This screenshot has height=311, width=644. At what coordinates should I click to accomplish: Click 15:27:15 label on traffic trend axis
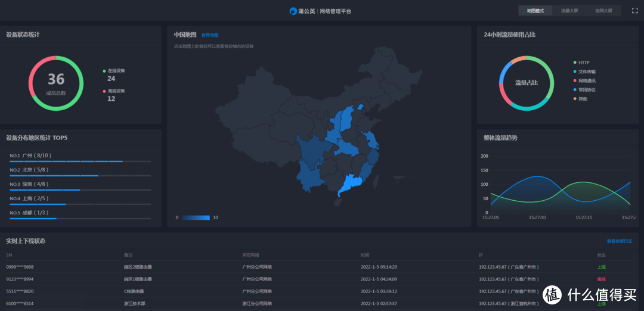tap(584, 217)
